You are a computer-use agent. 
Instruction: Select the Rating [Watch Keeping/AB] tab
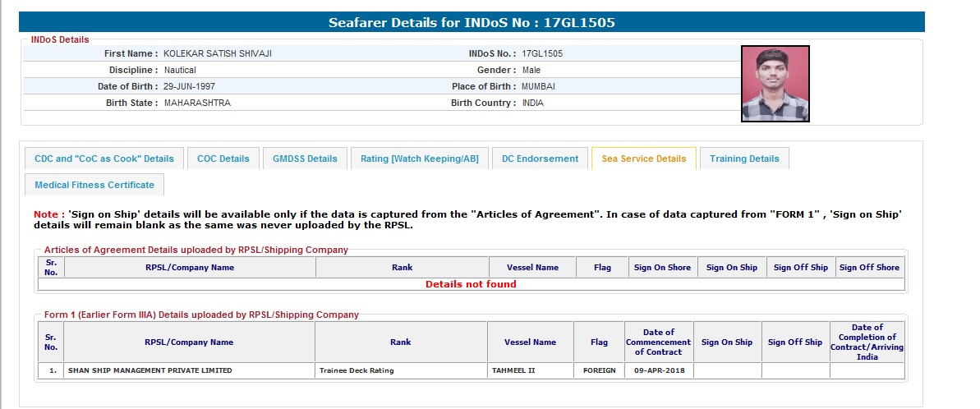(420, 159)
